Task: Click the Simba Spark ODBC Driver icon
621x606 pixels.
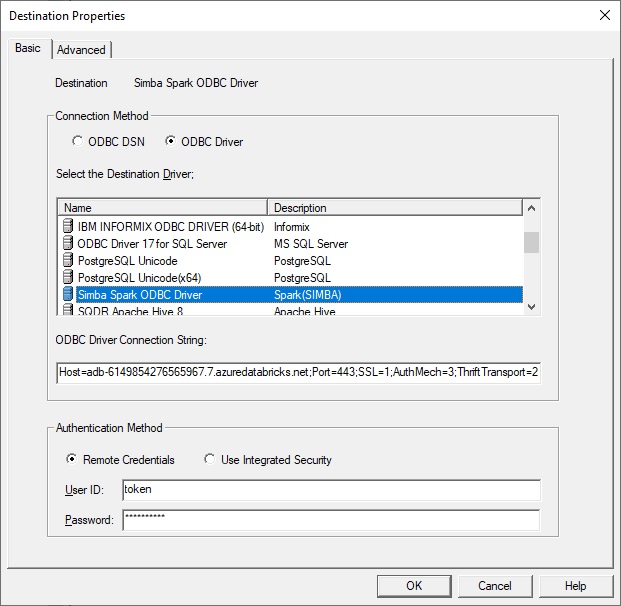Action: pos(68,295)
